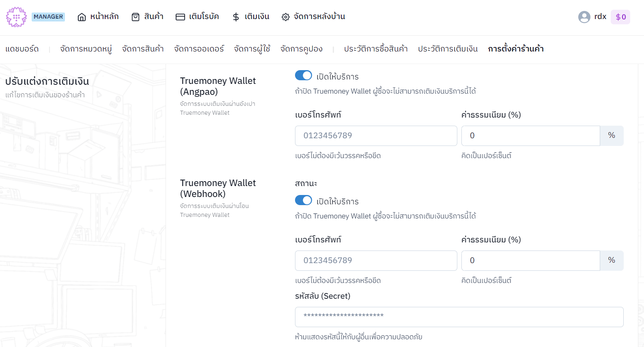
Task: Open ประวัติการเติมเงิน history page
Action: pos(448,48)
